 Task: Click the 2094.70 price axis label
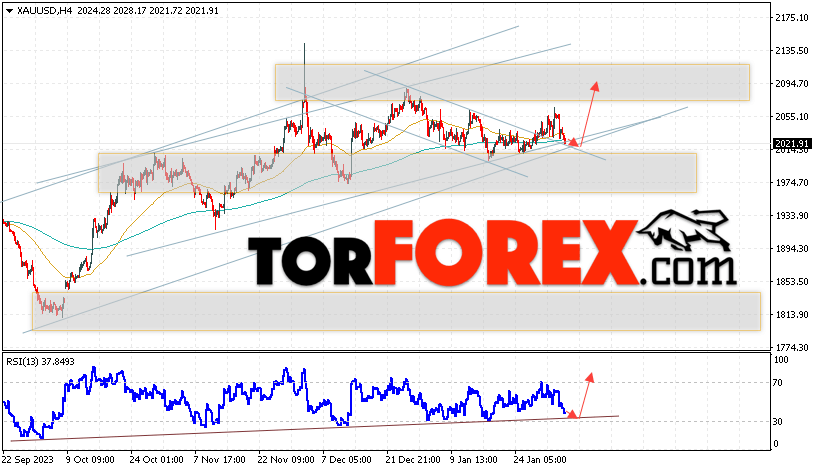pos(792,83)
